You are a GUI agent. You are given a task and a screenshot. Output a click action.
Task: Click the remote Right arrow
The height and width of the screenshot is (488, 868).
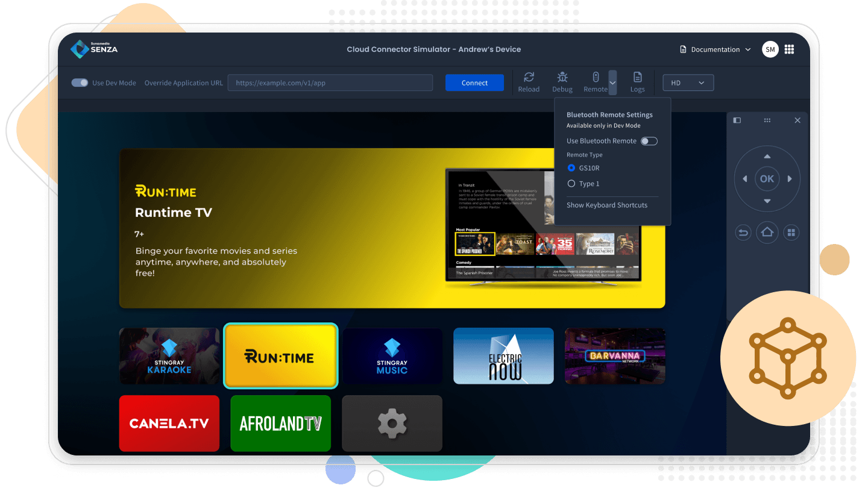click(790, 179)
